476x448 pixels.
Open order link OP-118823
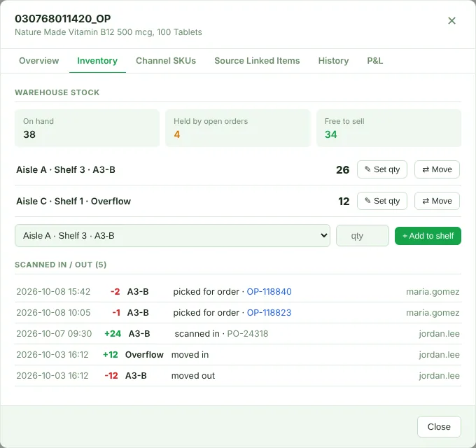coord(269,313)
